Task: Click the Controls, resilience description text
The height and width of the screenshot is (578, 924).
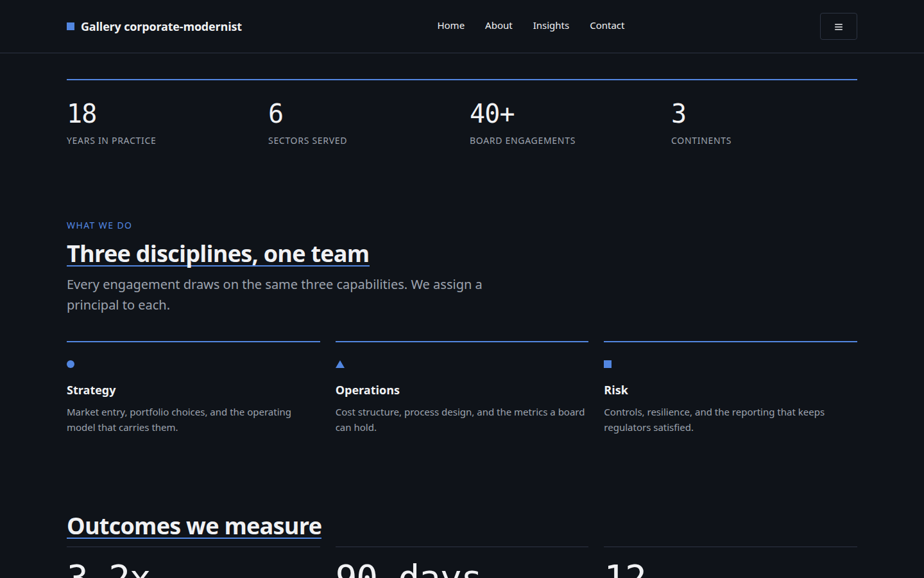Action: (x=714, y=420)
